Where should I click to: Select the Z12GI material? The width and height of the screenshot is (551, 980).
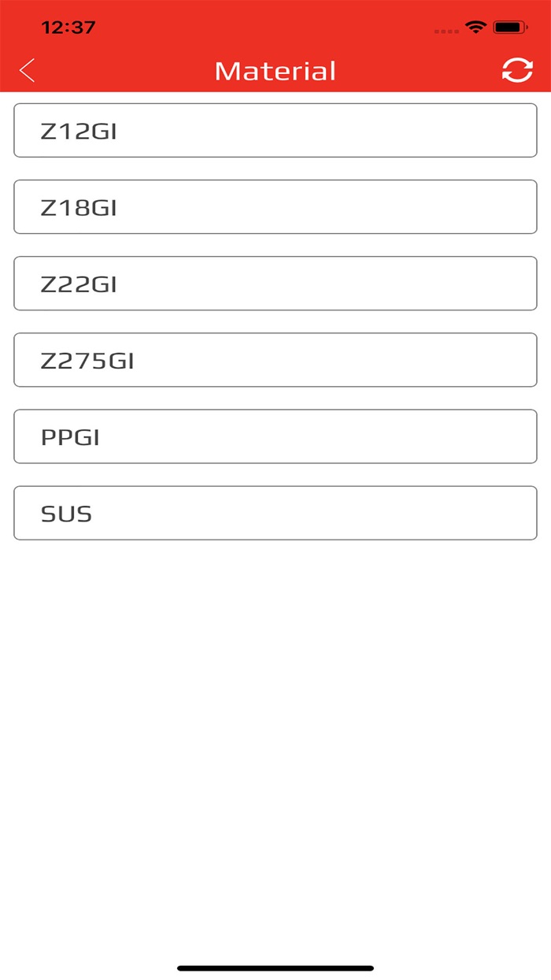click(x=275, y=131)
